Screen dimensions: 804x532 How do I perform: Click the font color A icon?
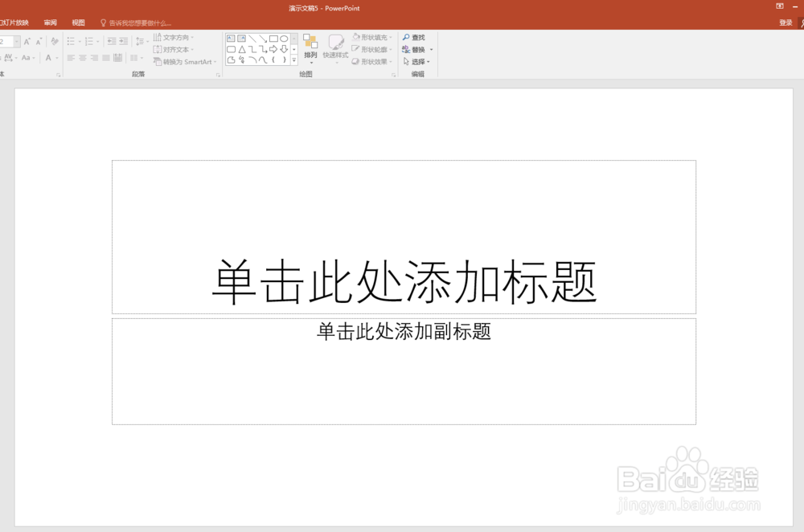pos(48,58)
